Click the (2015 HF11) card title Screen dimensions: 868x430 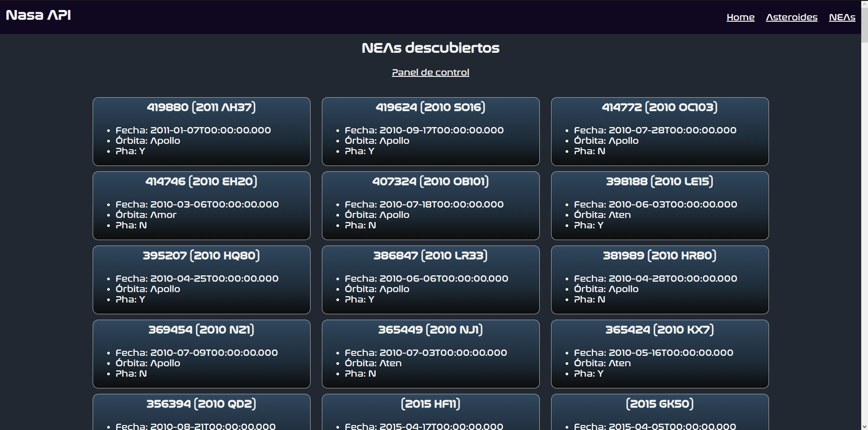pyautogui.click(x=430, y=404)
